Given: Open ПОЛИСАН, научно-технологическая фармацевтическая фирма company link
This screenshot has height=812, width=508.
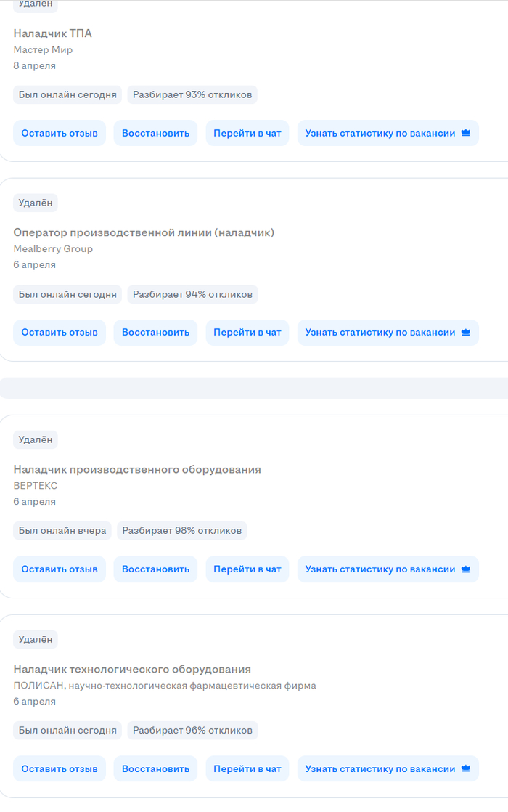Looking at the screenshot, I should (x=165, y=686).
